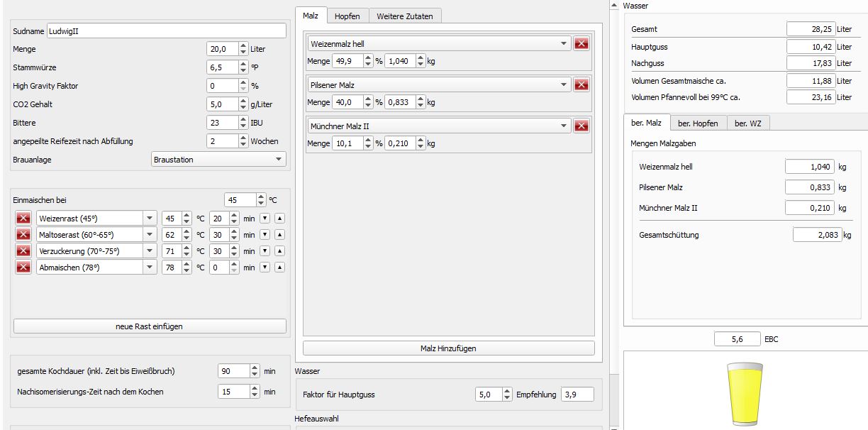Select the ber. Hopfen tab
Viewport: 868px width, 430px height.
[698, 123]
